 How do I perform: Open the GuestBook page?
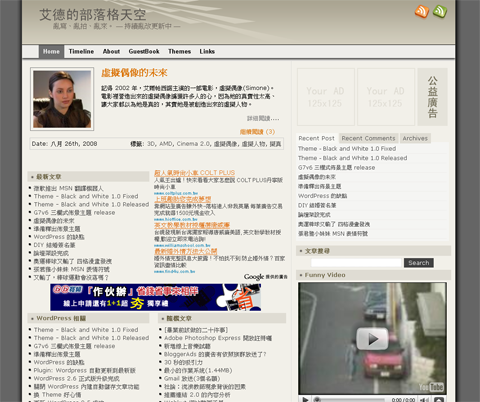point(144,51)
